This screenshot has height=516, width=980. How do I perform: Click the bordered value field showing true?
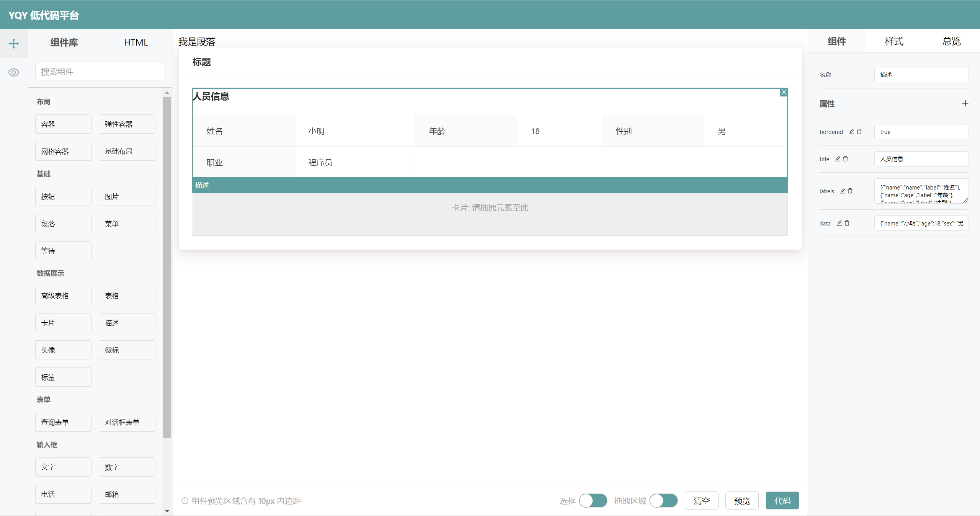[x=921, y=132]
